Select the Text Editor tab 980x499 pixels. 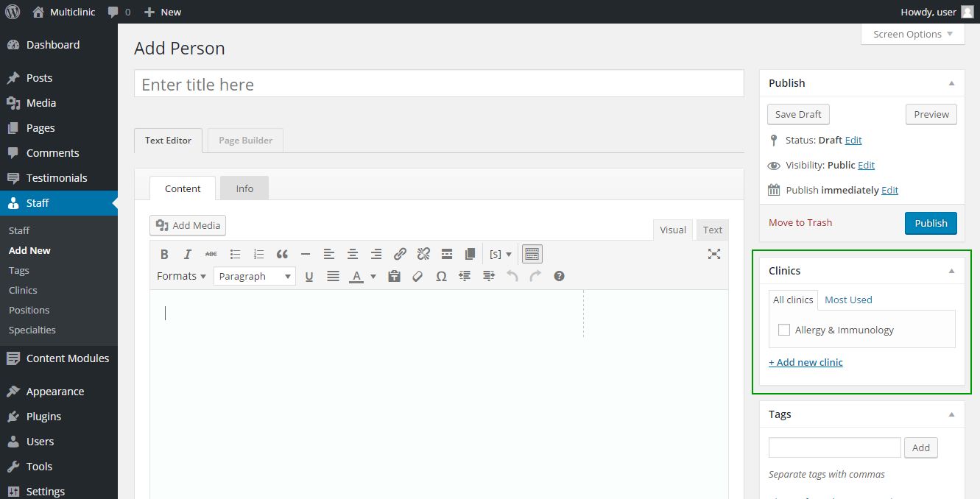point(168,140)
